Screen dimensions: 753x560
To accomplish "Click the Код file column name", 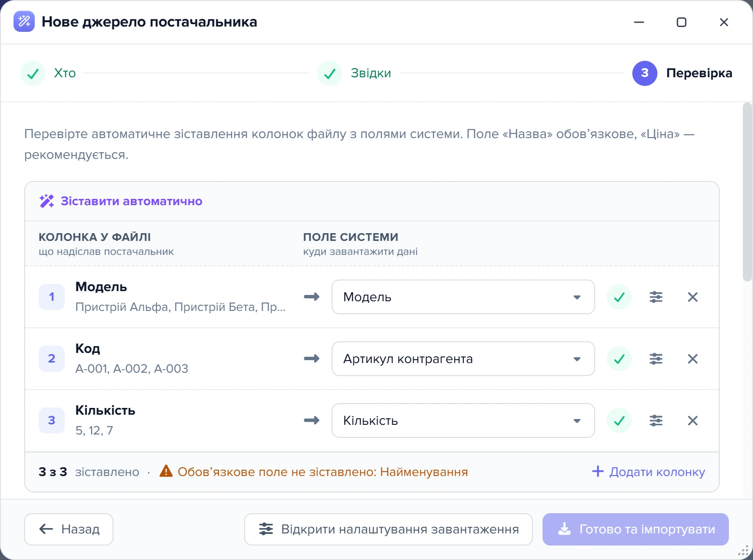I will click(88, 349).
